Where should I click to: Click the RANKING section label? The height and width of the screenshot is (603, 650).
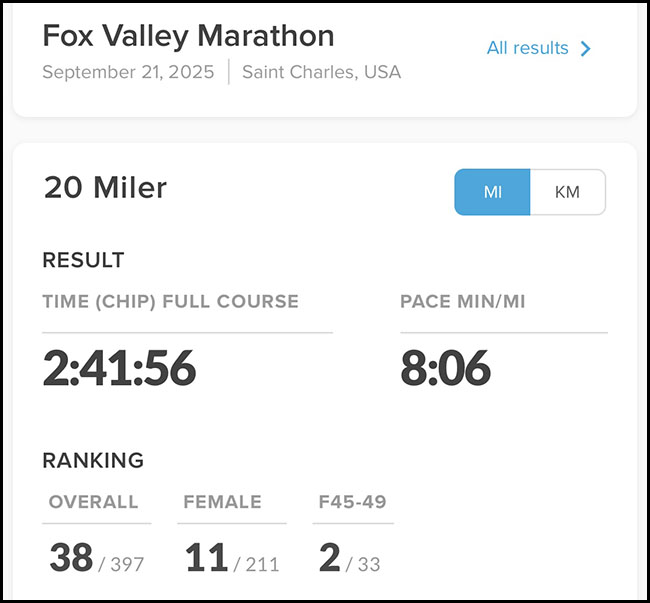click(x=93, y=460)
